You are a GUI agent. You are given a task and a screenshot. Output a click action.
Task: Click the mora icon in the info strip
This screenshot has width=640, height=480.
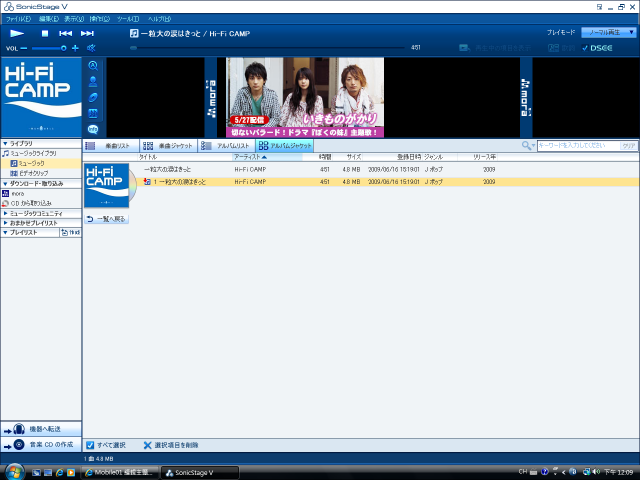coord(93,113)
